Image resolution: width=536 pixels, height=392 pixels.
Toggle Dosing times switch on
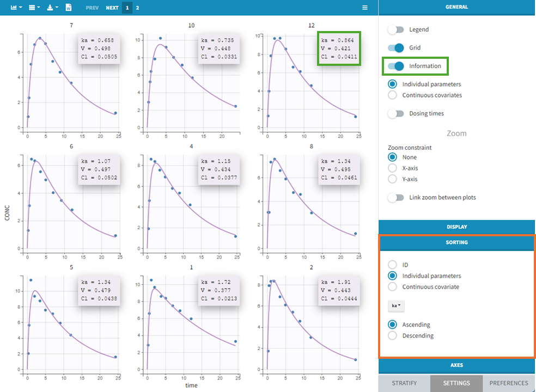click(396, 114)
